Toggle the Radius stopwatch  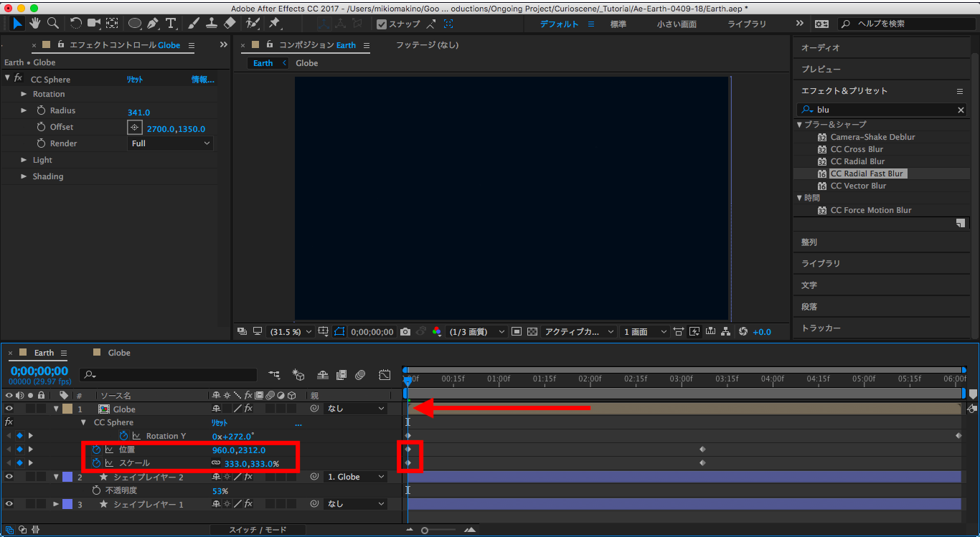(x=41, y=110)
